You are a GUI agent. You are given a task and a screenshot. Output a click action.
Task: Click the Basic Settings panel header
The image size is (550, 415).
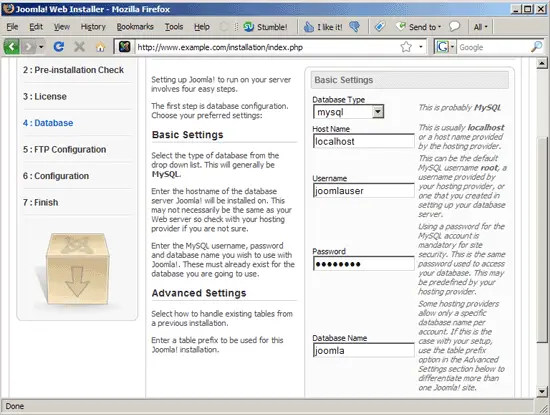409,80
